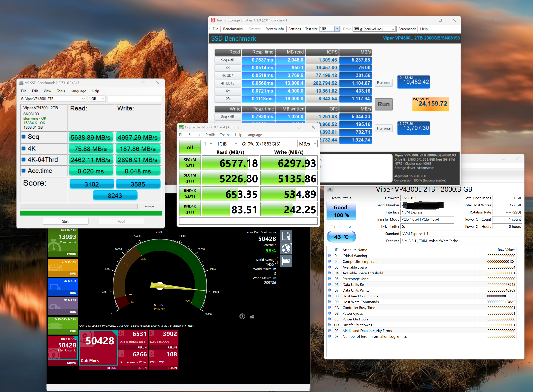
Task: Click the hardware card comparison icon
Action: coord(286,261)
